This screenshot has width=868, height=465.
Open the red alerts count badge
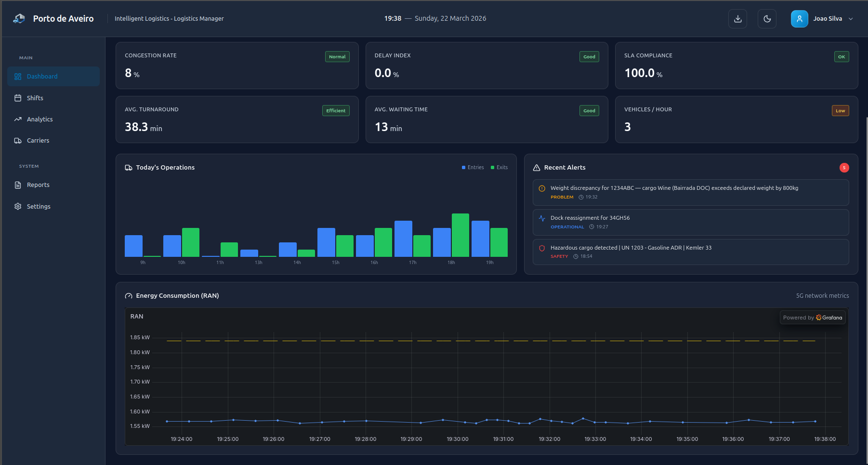pyautogui.click(x=844, y=168)
